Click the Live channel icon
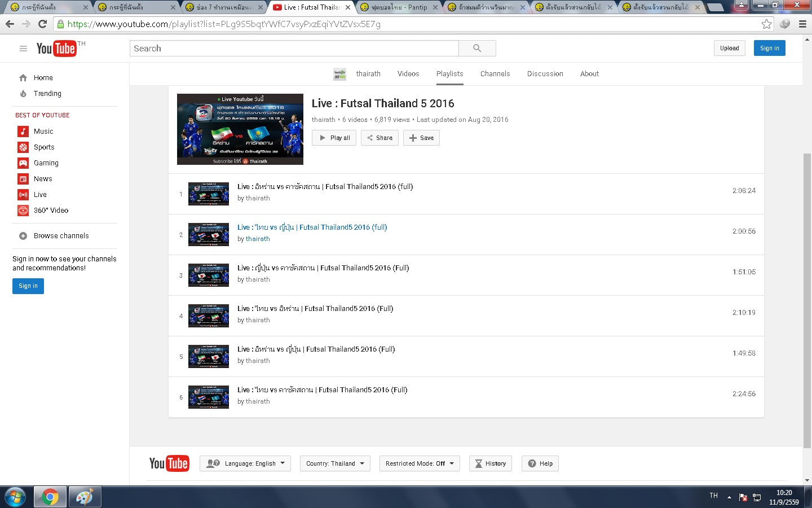The height and width of the screenshot is (508, 812). [x=23, y=195]
